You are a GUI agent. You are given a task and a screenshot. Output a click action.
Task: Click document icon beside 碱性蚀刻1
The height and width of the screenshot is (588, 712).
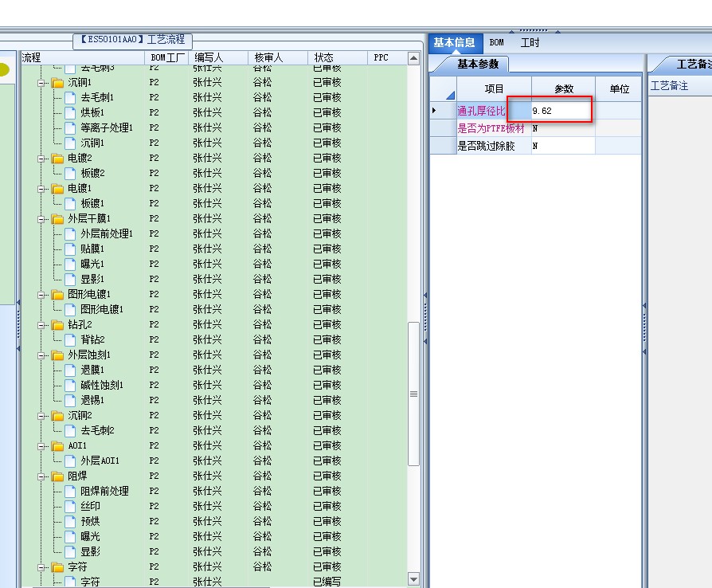(70, 386)
